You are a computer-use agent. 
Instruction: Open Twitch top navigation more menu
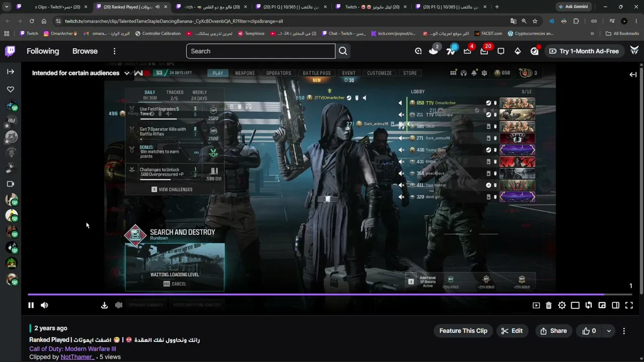point(114,51)
